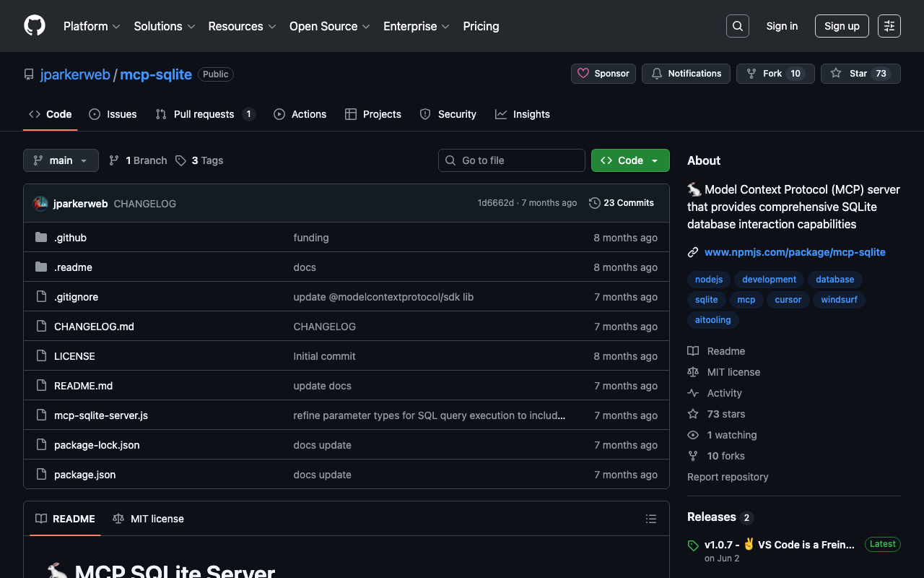The image size is (924, 578).
Task: Open the 23 Commits history
Action: 622,203
